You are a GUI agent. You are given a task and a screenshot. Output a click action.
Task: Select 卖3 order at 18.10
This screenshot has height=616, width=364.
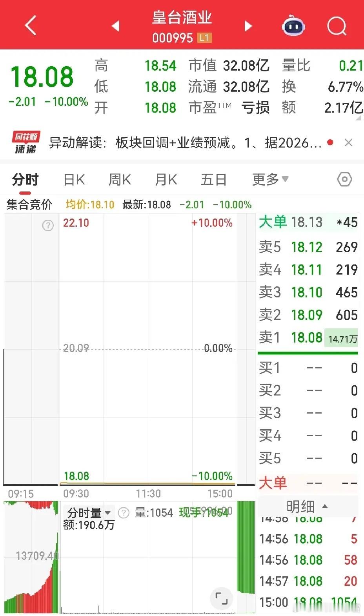[308, 292]
